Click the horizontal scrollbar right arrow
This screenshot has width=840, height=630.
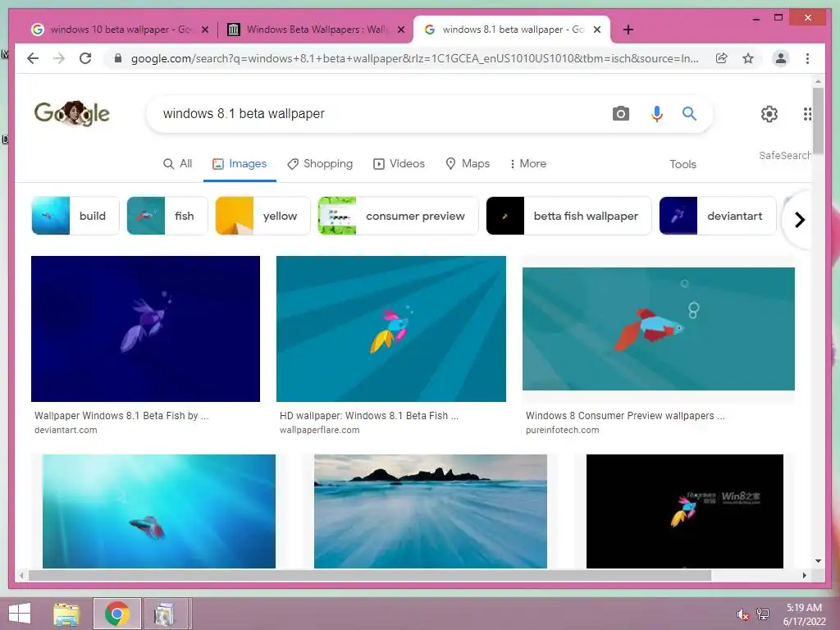804,575
